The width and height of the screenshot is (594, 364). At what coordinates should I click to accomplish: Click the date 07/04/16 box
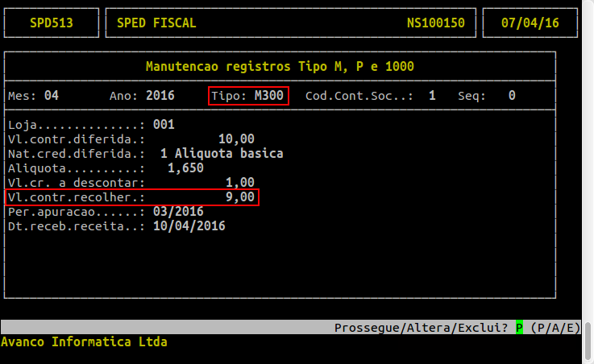[x=530, y=23]
